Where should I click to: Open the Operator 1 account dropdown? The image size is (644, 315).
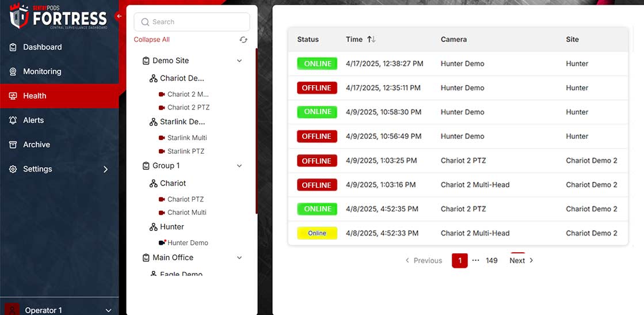tap(108, 310)
